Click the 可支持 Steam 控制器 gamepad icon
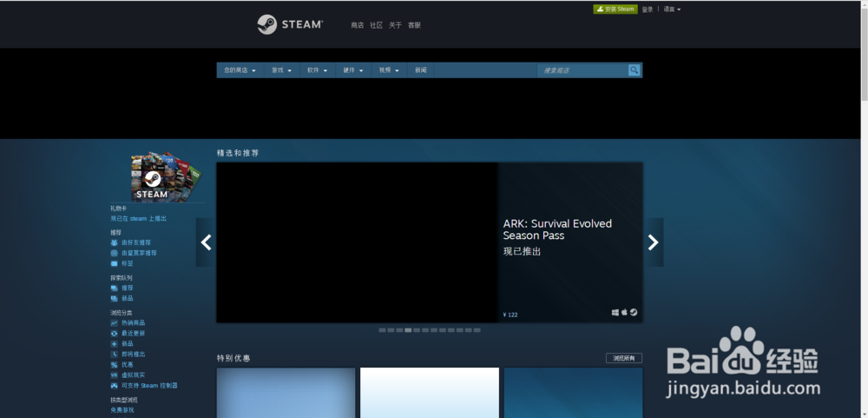This screenshot has height=418, width=868. tap(114, 386)
